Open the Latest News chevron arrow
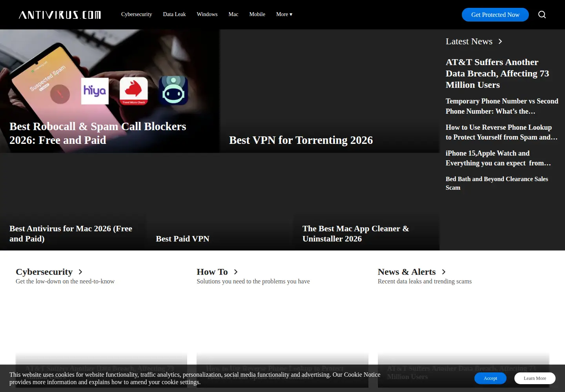Screen dimensions: 565x392 [500, 42]
